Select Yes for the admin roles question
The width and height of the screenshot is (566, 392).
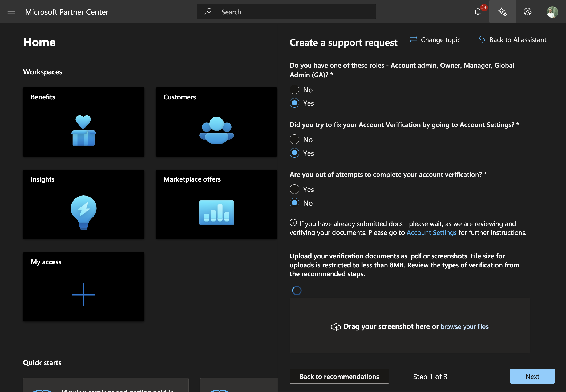[294, 103]
